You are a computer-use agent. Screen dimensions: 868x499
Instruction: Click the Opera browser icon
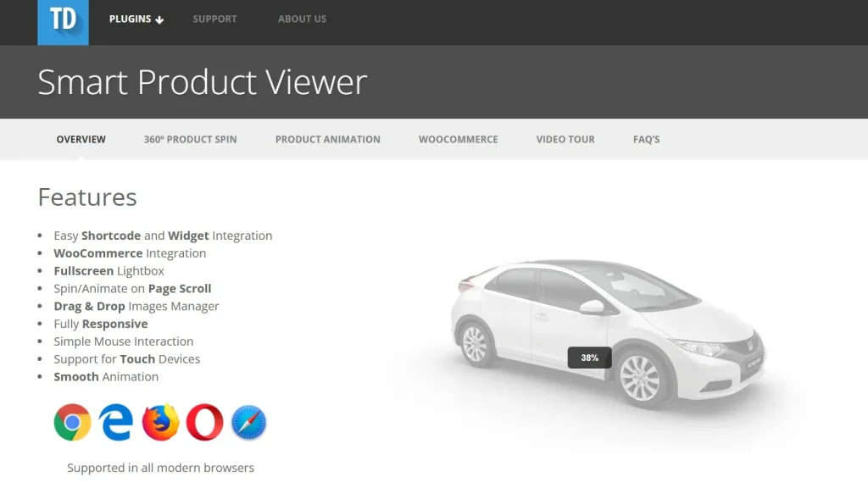click(205, 422)
